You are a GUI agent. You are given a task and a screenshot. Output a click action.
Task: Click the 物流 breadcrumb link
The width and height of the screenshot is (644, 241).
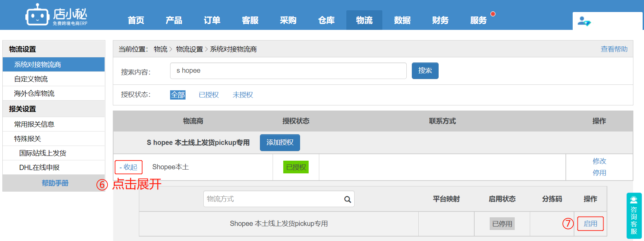(160, 49)
